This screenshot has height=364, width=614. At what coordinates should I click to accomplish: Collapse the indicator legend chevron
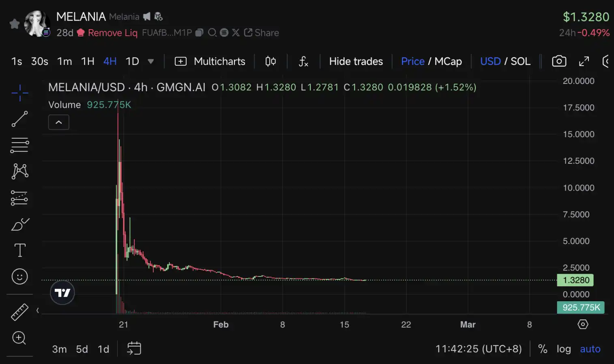coord(59,122)
